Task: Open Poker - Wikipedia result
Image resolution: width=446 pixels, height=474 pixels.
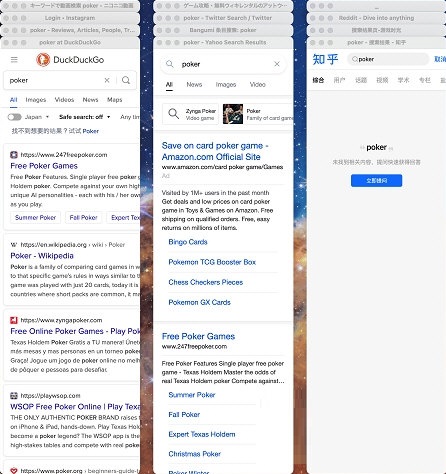Action: [42, 256]
